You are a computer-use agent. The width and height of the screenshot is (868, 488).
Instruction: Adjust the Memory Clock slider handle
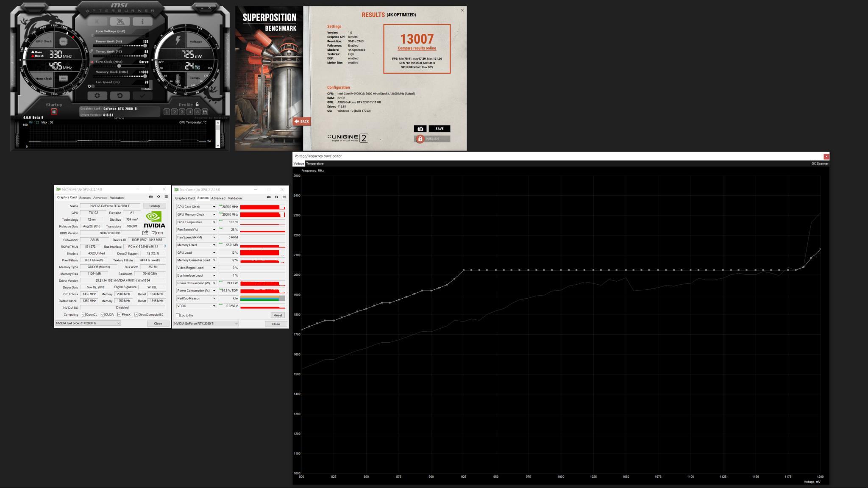(x=145, y=76)
